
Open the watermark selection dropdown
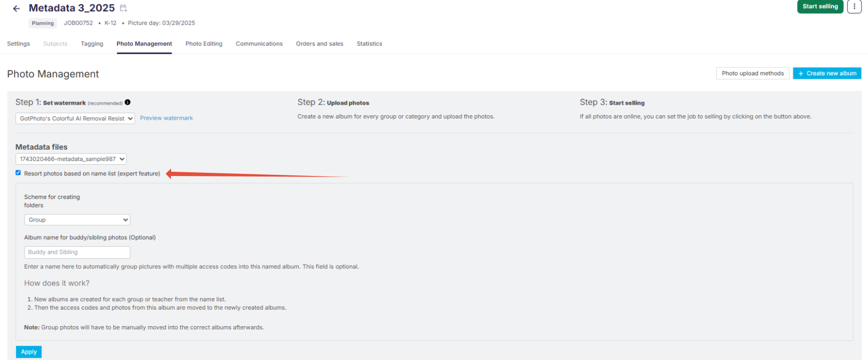75,119
